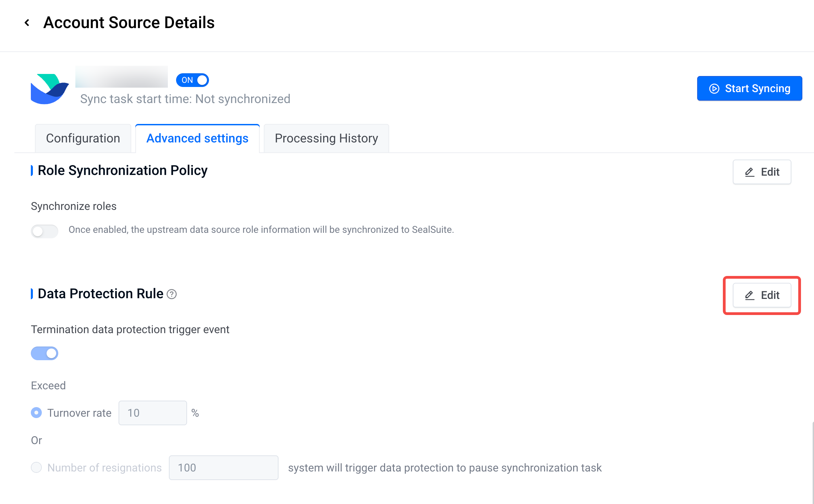This screenshot has width=814, height=504.
Task: Switch to the Processing History tab
Action: 326,138
